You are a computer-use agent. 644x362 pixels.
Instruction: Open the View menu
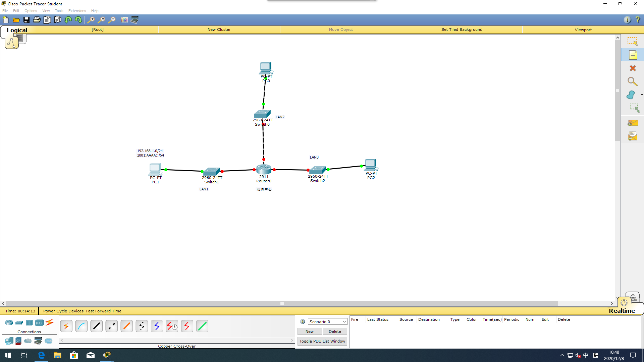[46, 11]
